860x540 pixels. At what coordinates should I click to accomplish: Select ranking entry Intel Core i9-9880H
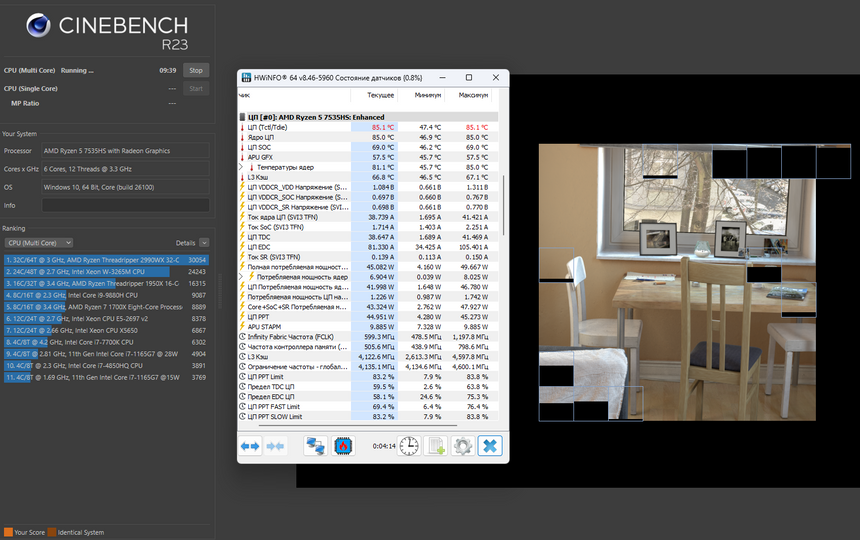(x=106, y=295)
